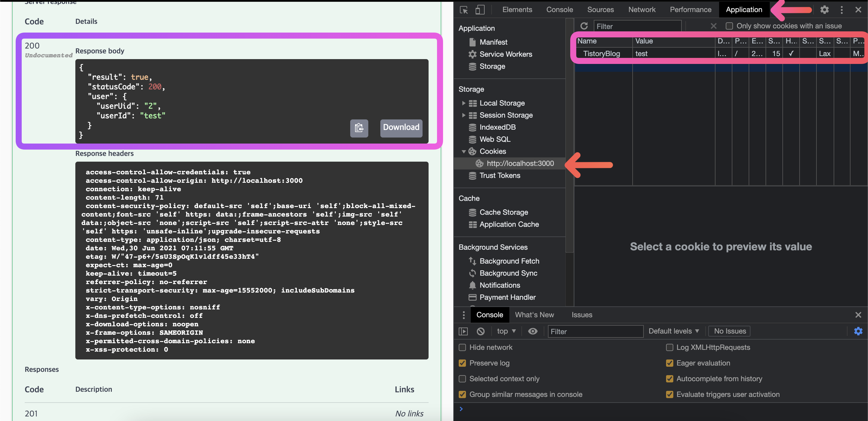Open console settings blue gear
This screenshot has height=421, width=868.
point(858,331)
